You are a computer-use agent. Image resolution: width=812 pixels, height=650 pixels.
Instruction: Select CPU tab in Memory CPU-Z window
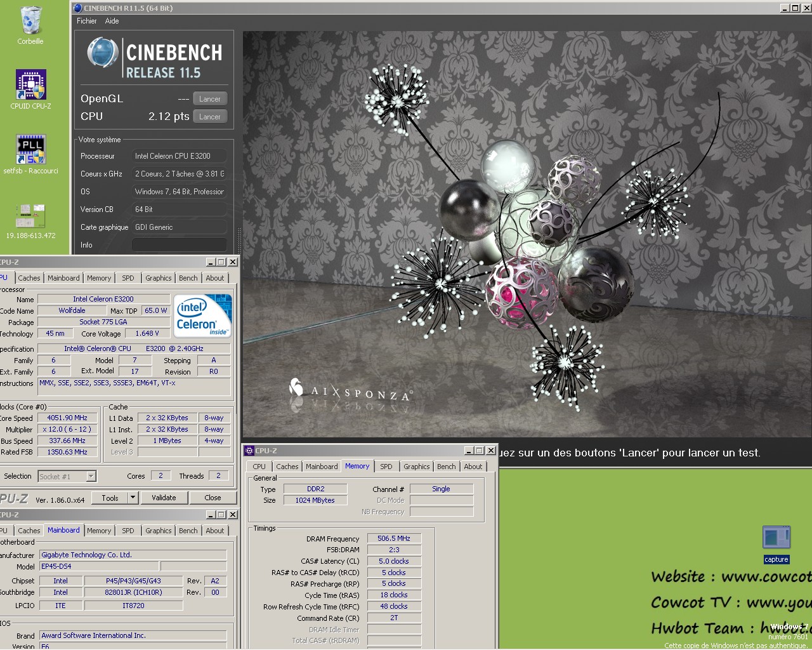259,467
